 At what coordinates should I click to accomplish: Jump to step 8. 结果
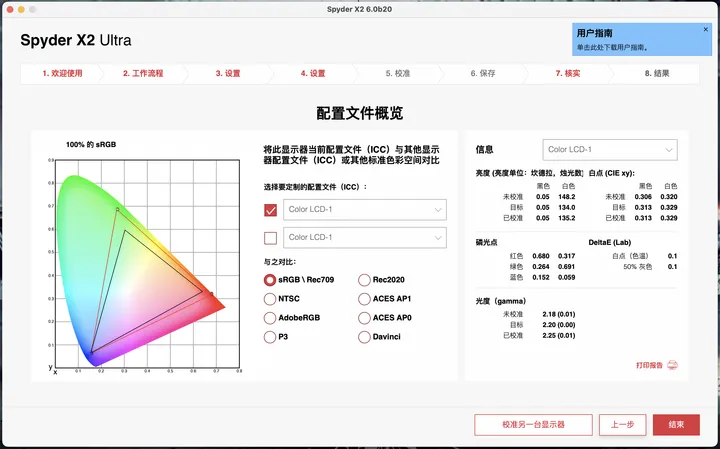coord(657,73)
